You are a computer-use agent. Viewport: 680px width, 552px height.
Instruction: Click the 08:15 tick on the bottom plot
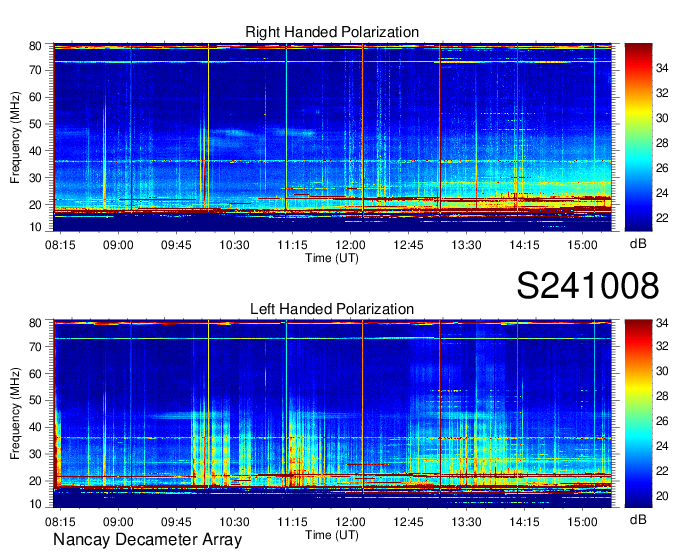click(60, 522)
